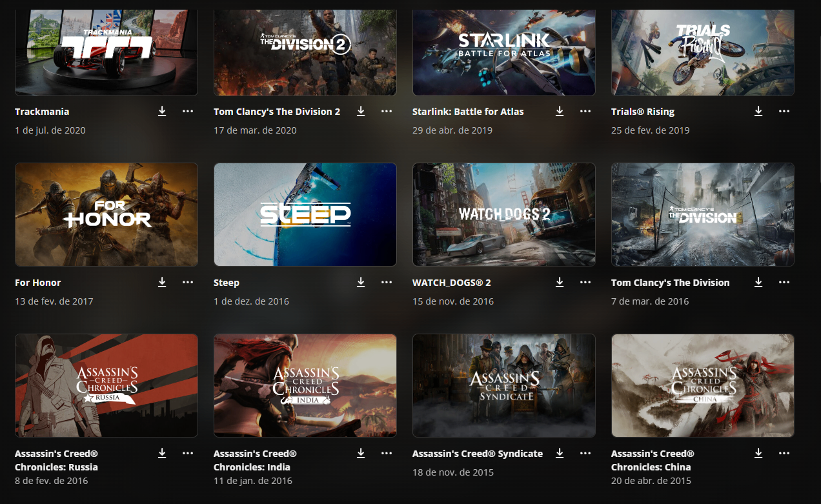Click the date 25 de fev. de 2019
Image resolution: width=821 pixels, height=504 pixels.
tap(651, 130)
